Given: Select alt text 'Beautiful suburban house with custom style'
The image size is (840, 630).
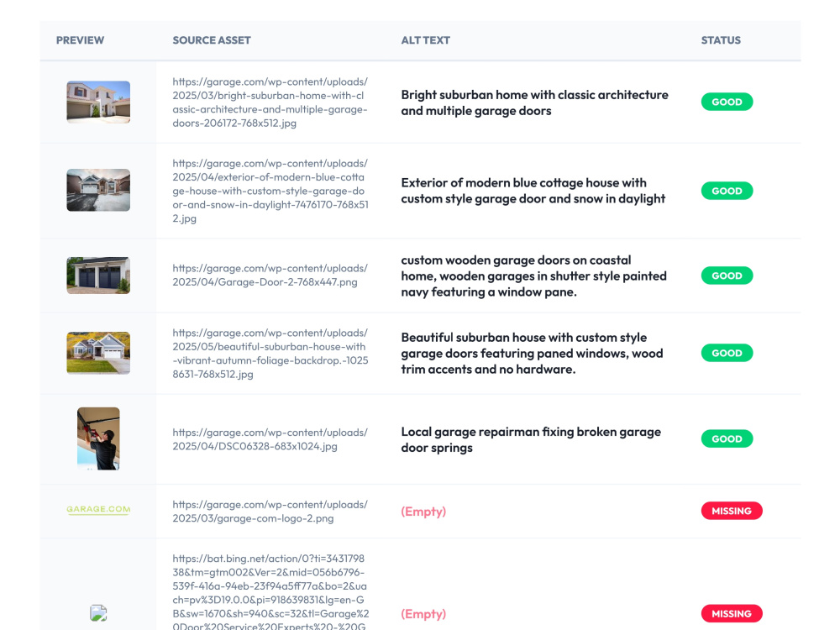Looking at the screenshot, I should [x=532, y=353].
